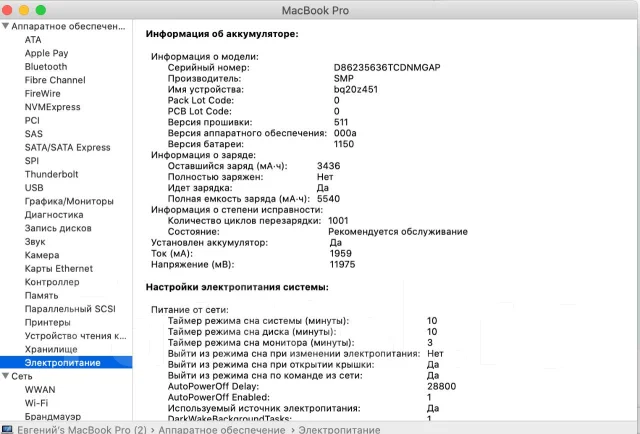Open Устройство чтения карт entry
The width and height of the screenshot is (640, 434).
coord(76,336)
